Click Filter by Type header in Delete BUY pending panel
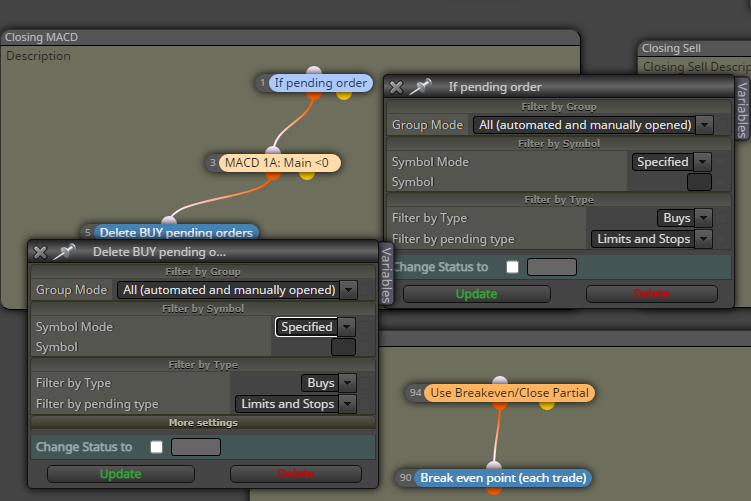Screen dimensions: 751x501 (203, 364)
